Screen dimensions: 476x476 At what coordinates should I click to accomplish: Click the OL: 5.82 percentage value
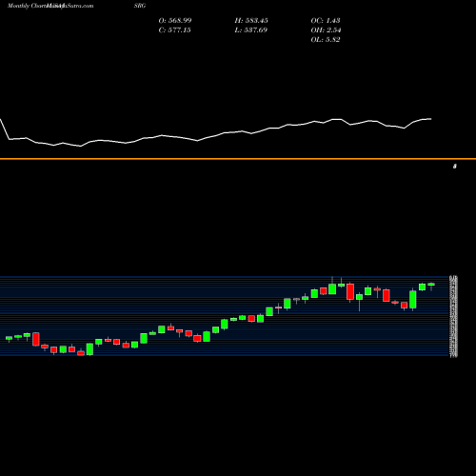326,39
